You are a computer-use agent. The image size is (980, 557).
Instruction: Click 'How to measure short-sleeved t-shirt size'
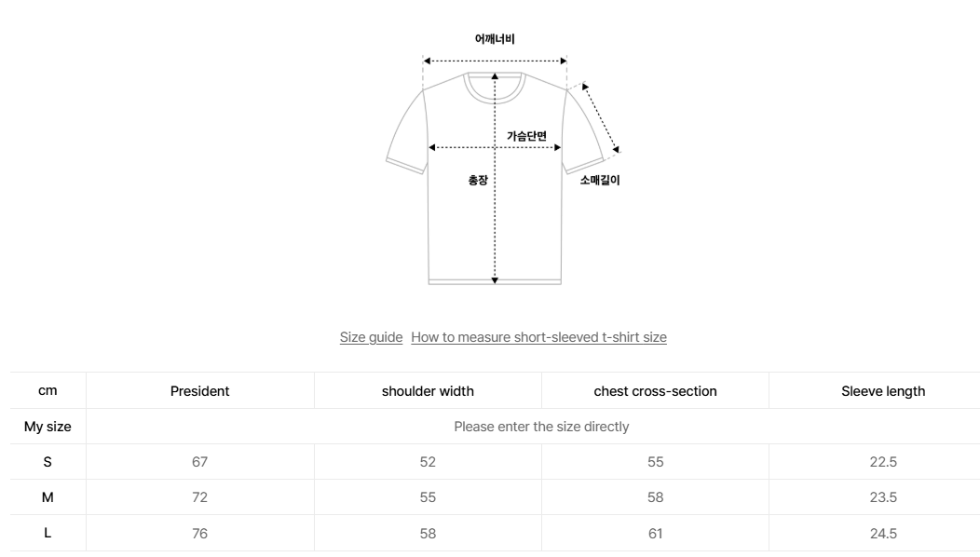[x=538, y=337]
